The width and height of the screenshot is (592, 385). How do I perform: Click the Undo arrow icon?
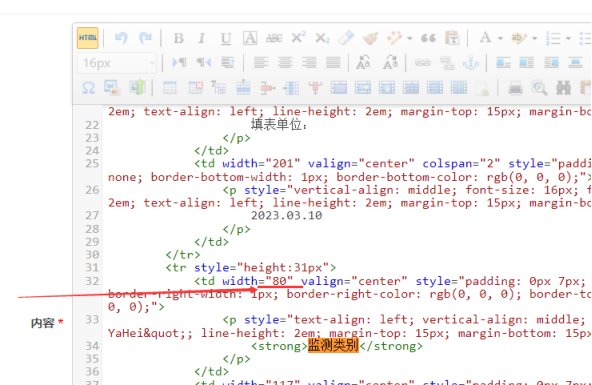121,38
